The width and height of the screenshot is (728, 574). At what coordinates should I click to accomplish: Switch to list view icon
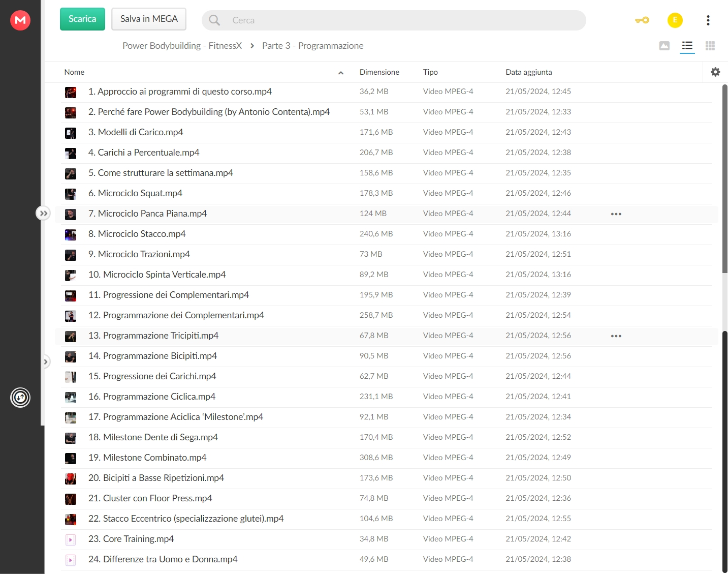(687, 46)
